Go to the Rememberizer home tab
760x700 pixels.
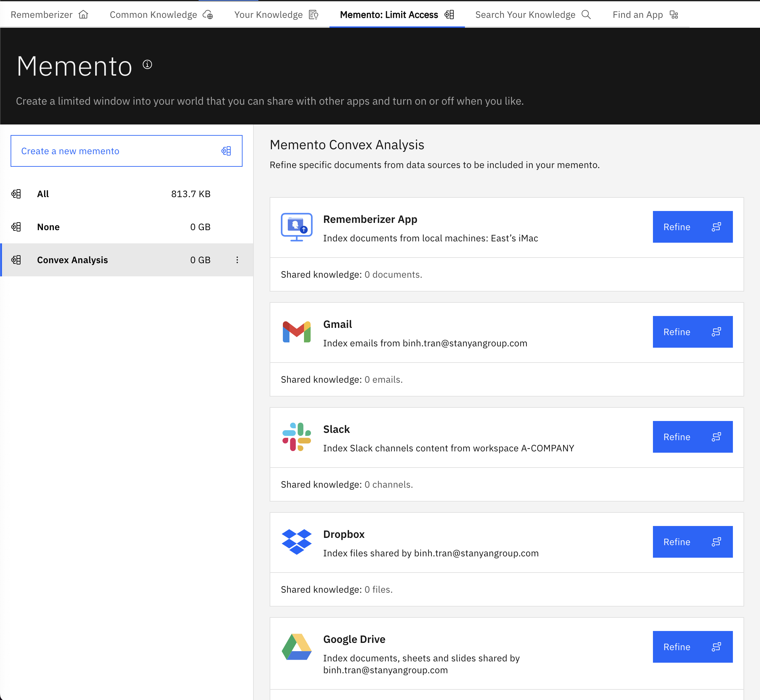pyautogui.click(x=49, y=15)
